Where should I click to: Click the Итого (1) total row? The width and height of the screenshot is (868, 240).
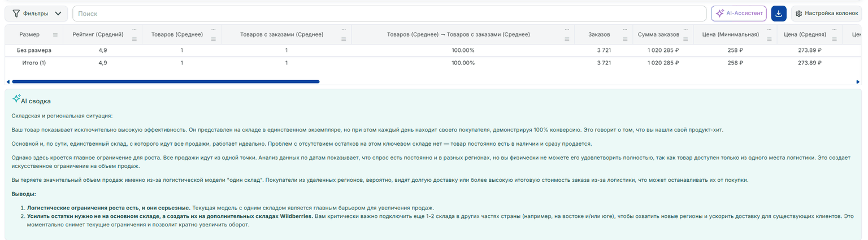[433, 63]
